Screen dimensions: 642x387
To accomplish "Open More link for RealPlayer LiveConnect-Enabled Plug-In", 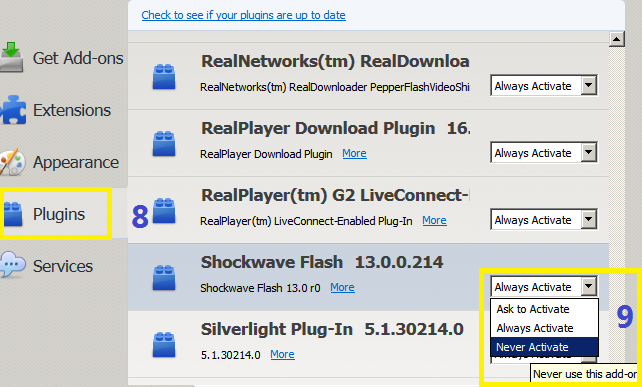I will 434,221.
